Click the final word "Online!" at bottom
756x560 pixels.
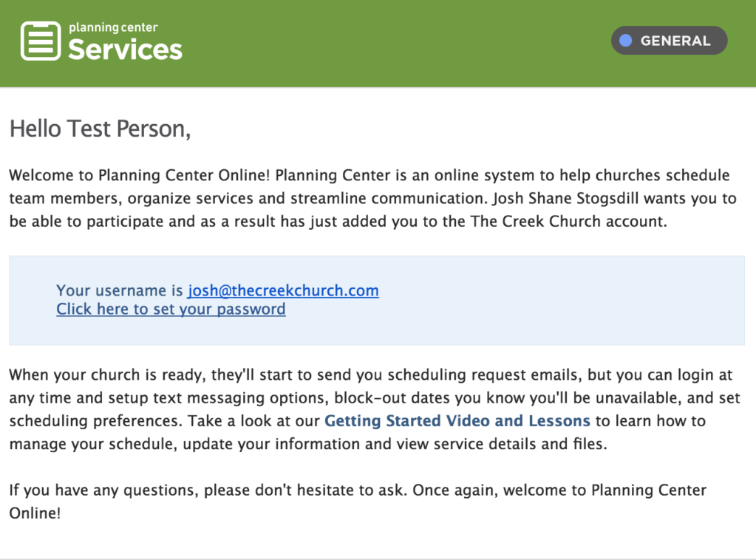point(35,513)
